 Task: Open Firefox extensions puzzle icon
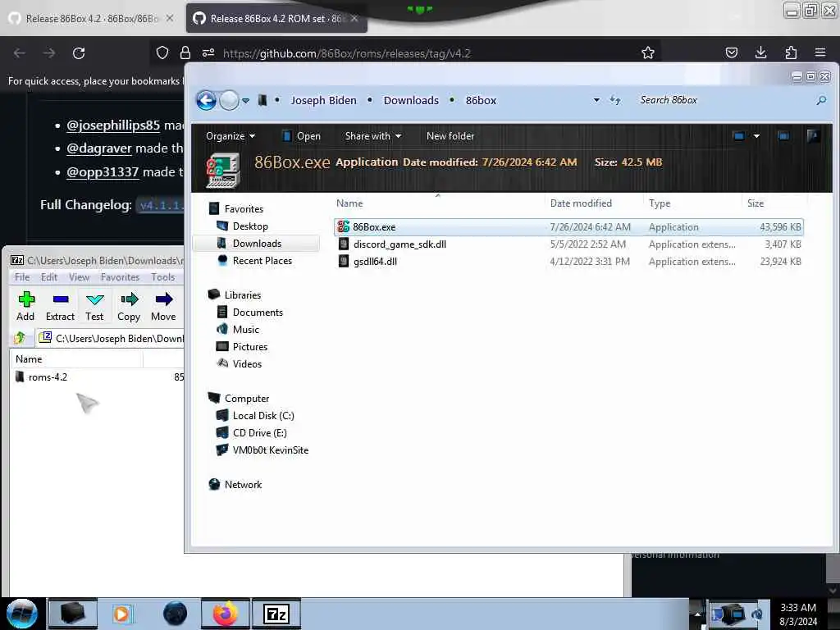791,52
